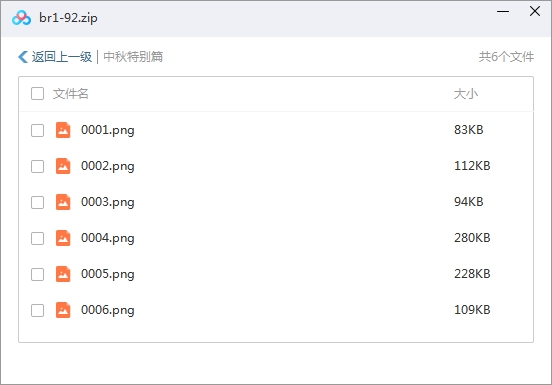Go back via 返回上一级 link
552x385 pixels.
pos(62,57)
